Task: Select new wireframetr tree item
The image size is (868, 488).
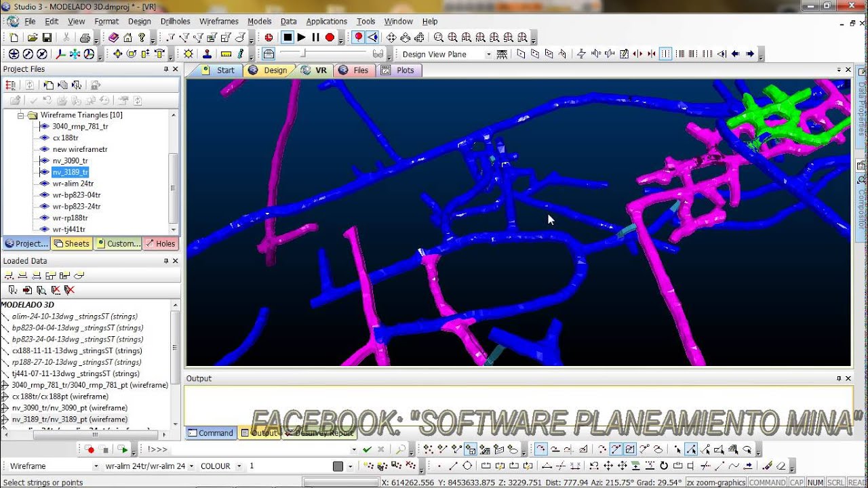Action: click(80, 149)
